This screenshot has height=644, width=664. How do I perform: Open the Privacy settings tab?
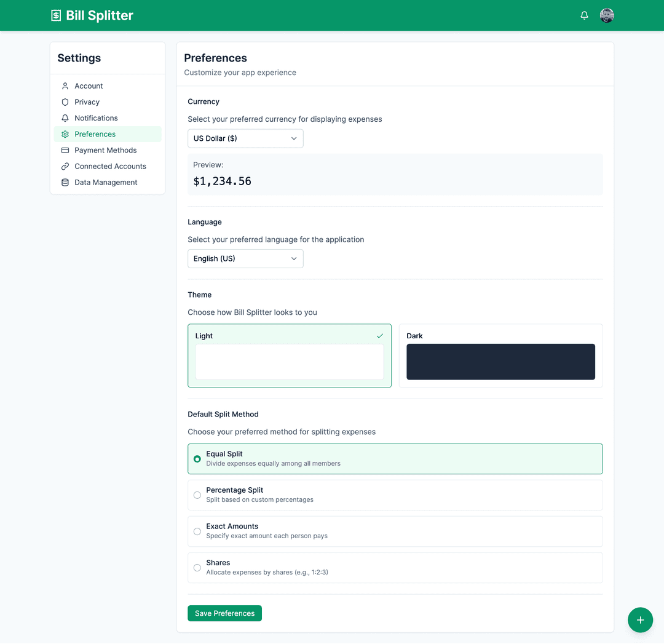[87, 101]
